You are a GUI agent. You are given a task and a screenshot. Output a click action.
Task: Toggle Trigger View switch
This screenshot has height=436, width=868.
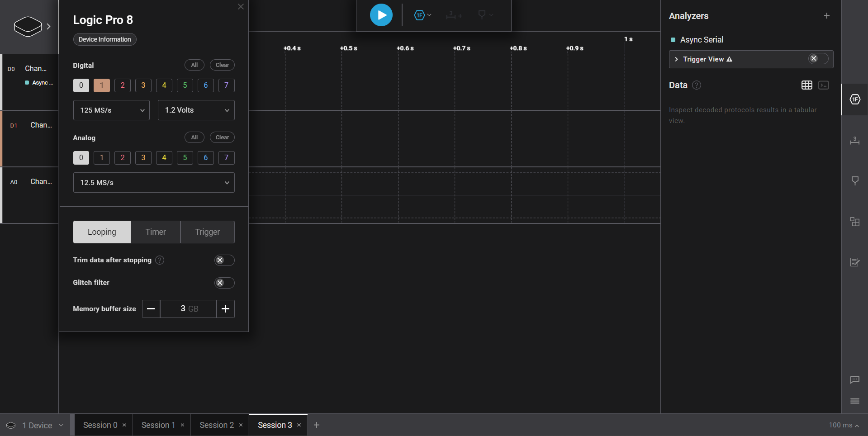click(x=818, y=59)
